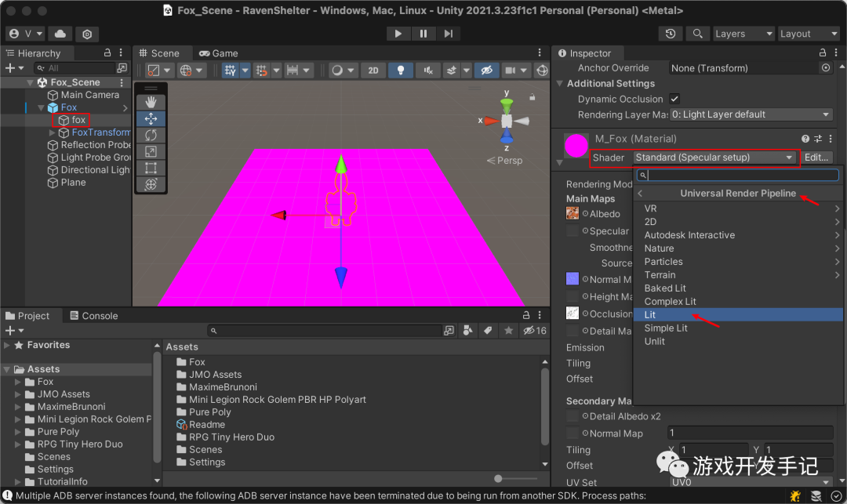Toggle scene visibility eye icon

[x=487, y=70]
